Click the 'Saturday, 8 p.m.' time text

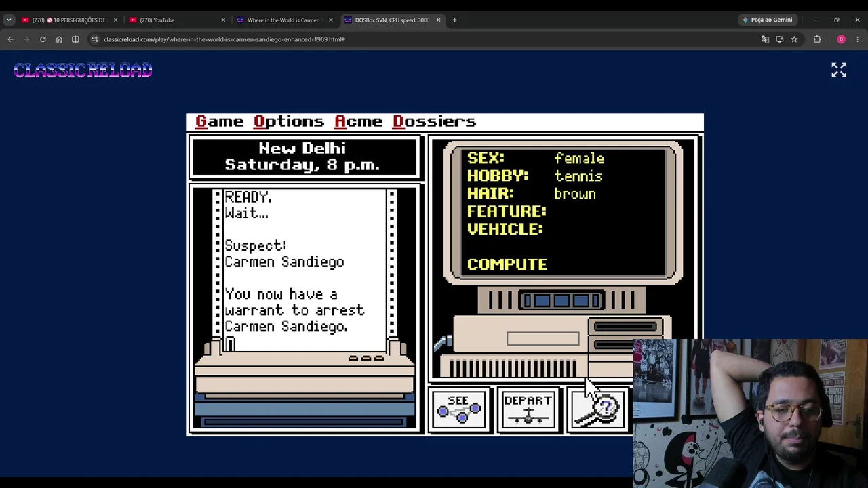302,165
